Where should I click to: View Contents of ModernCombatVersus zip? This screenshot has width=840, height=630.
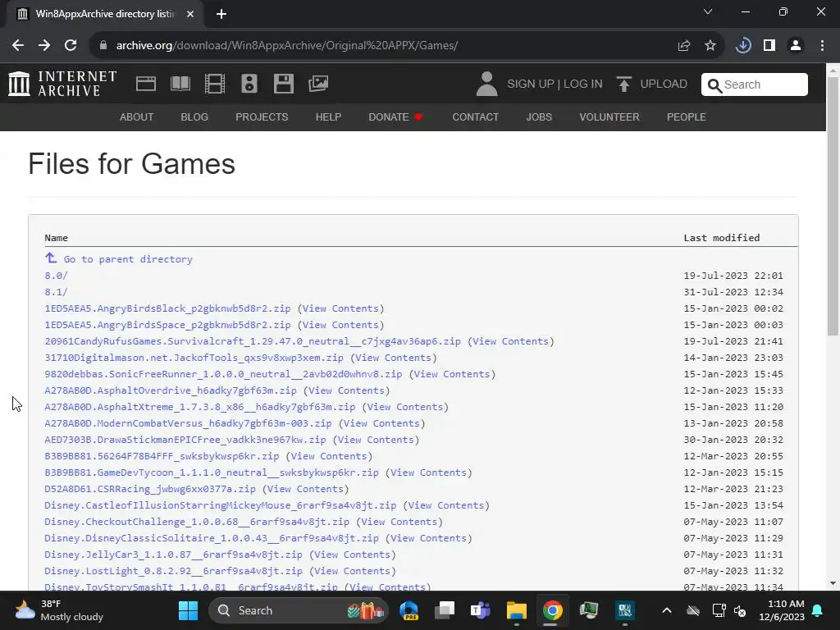tap(382, 423)
